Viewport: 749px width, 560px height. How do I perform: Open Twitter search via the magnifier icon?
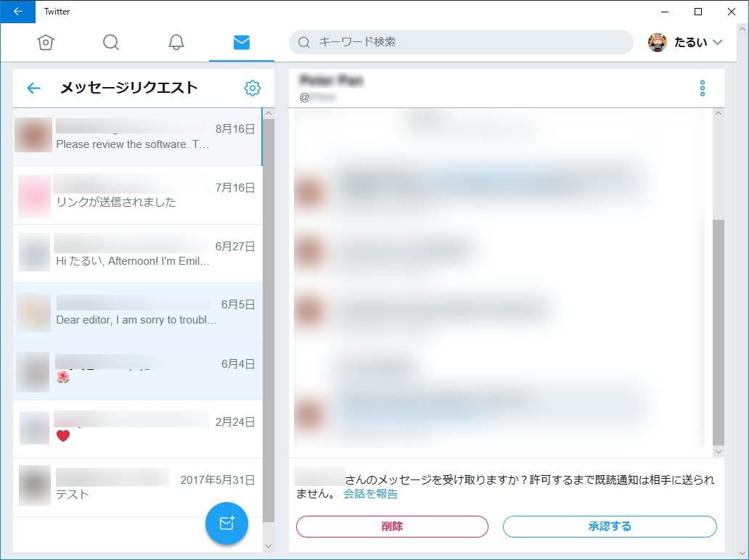[x=111, y=43]
